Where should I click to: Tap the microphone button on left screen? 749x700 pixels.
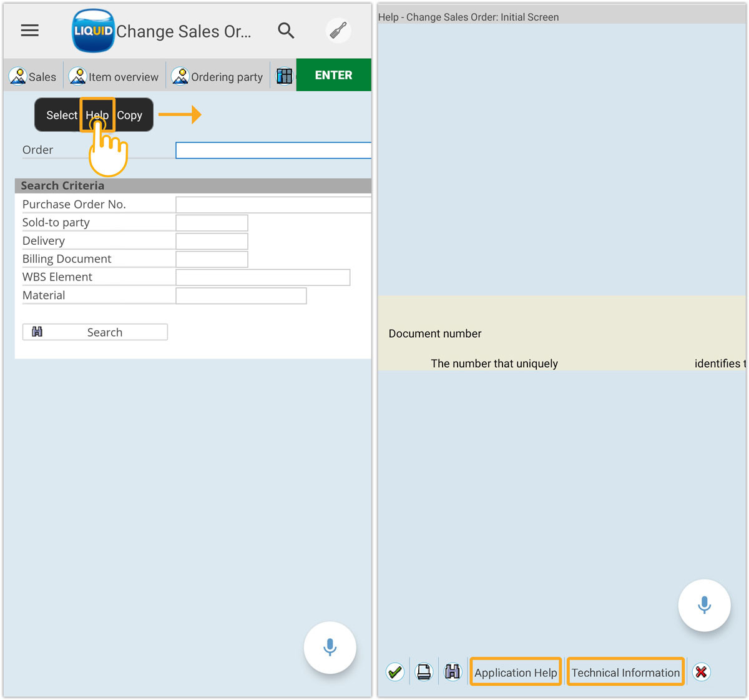tap(330, 648)
